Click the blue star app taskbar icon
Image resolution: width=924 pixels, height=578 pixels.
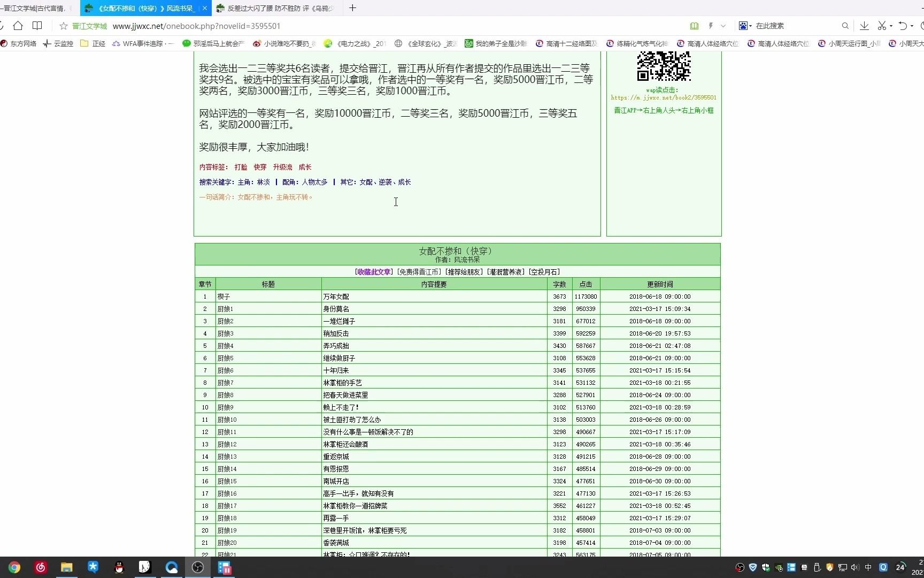(93, 567)
